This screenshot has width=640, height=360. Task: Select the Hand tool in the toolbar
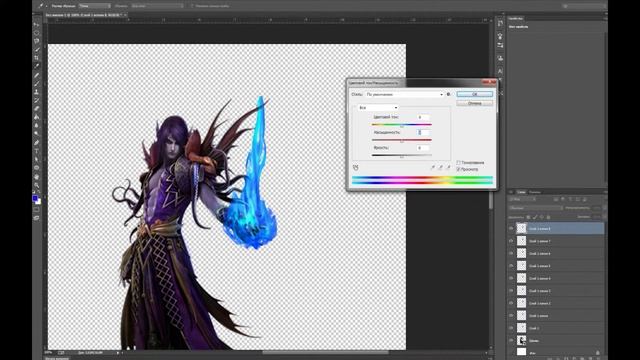(x=36, y=176)
